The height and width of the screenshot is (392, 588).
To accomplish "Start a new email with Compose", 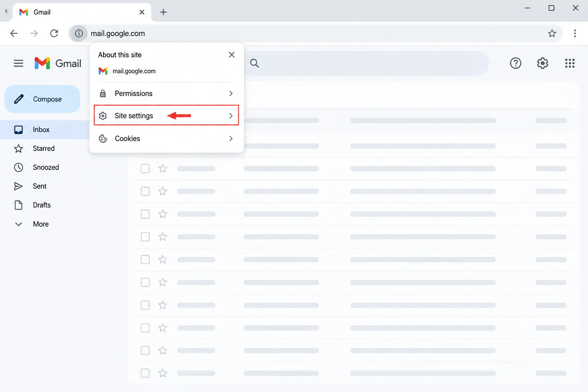I will click(x=42, y=99).
